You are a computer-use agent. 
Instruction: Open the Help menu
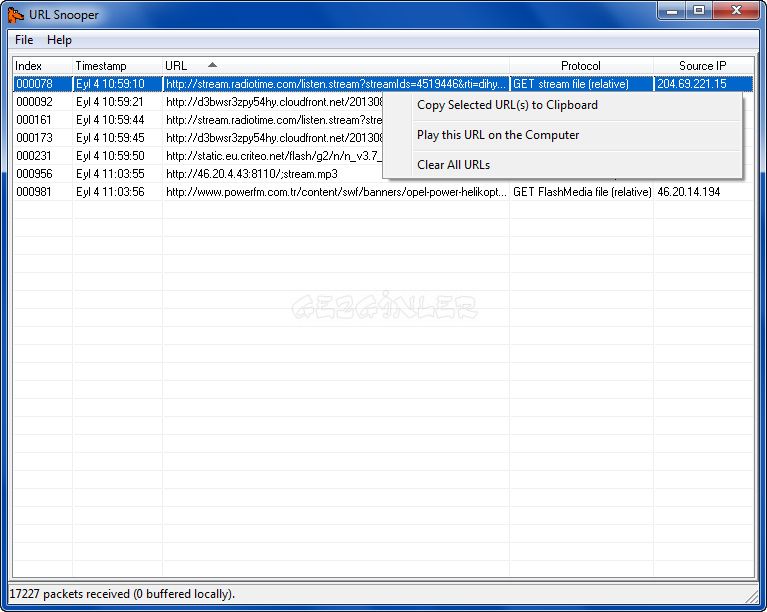[59, 40]
